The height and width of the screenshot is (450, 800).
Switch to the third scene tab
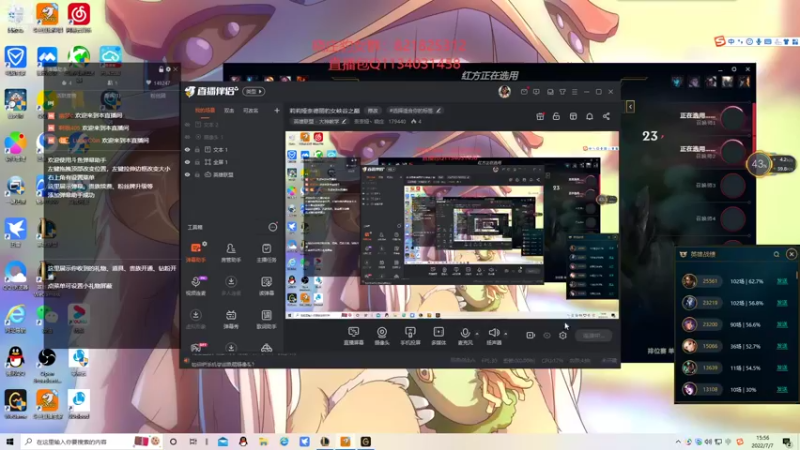(251, 110)
